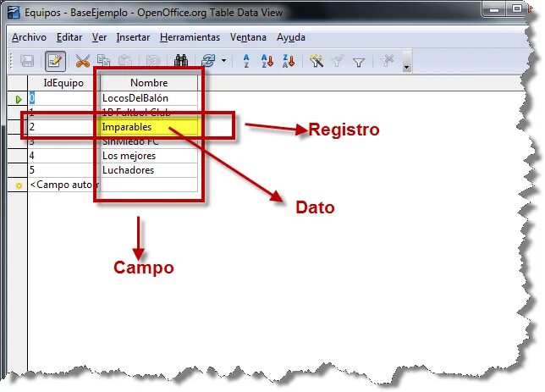The width and height of the screenshot is (545, 392).
Task: Open Find Record binoculars icon
Action: 181,61
